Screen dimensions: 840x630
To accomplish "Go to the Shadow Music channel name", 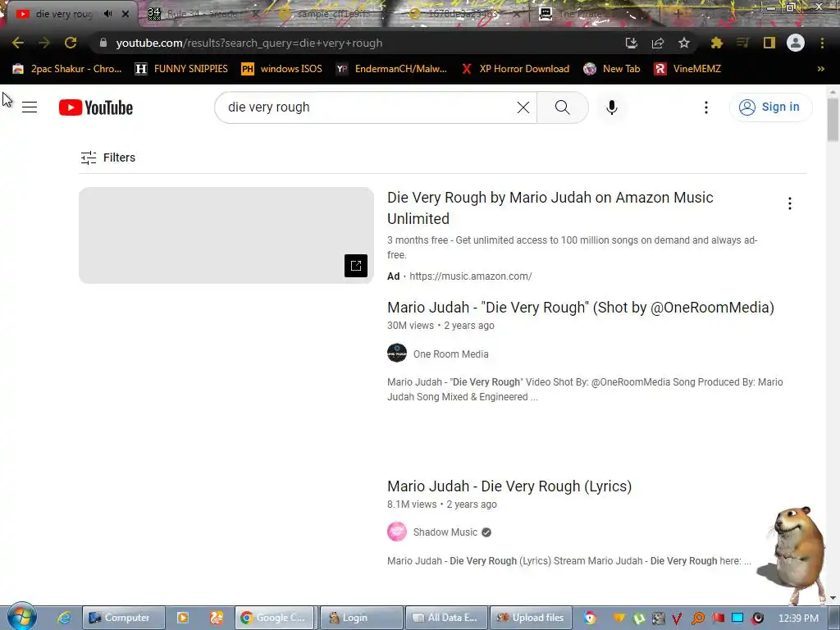I will pyautogui.click(x=445, y=532).
